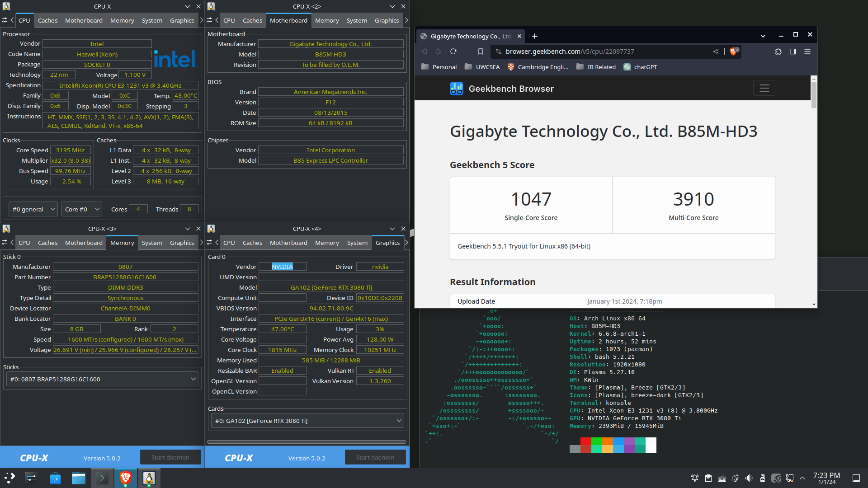Viewport: 868px width, 488px height.
Task: Click Start daemon in the CPU-X <3> window
Action: point(170,457)
